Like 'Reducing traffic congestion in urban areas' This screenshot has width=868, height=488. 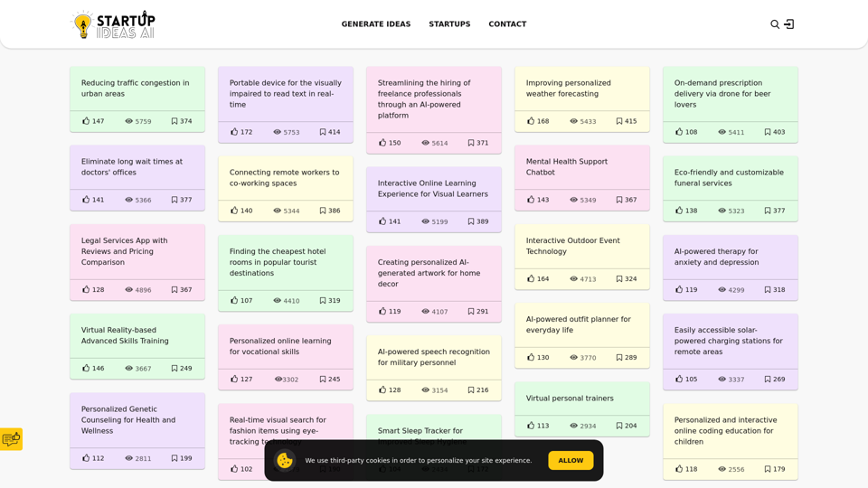tap(86, 120)
